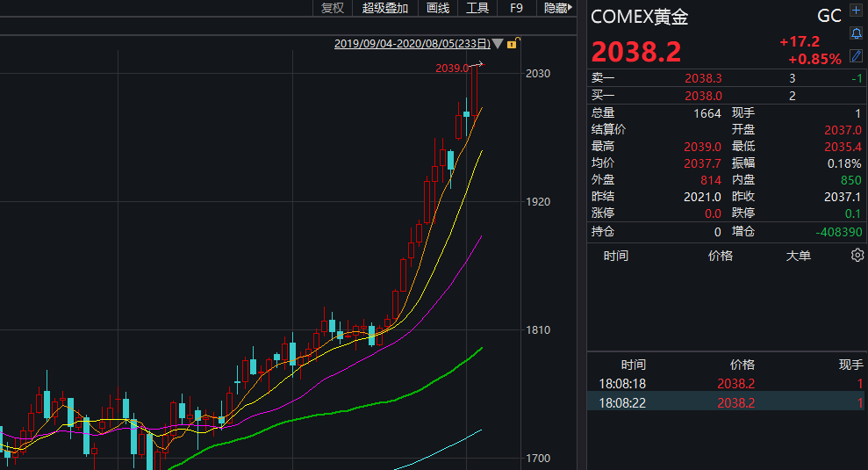This screenshot has width=868, height=470.
Task: Click 总量 value 1664
Action: [707, 113]
